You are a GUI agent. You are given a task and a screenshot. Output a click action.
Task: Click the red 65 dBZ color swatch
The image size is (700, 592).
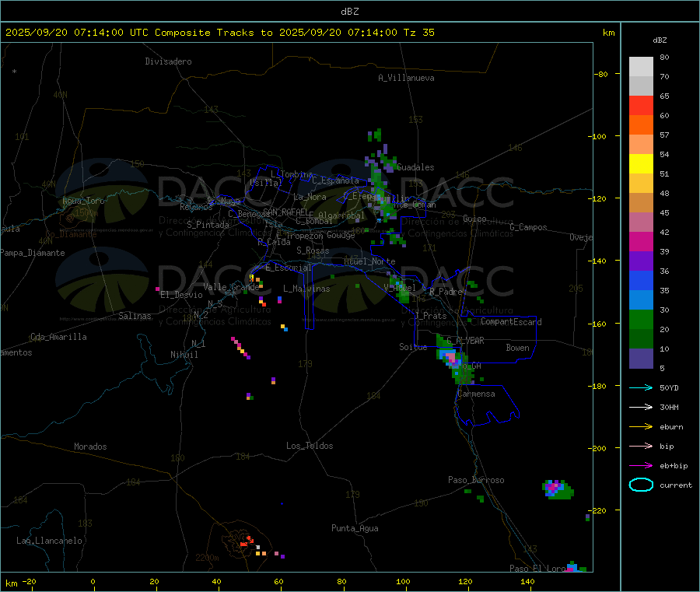(x=641, y=105)
